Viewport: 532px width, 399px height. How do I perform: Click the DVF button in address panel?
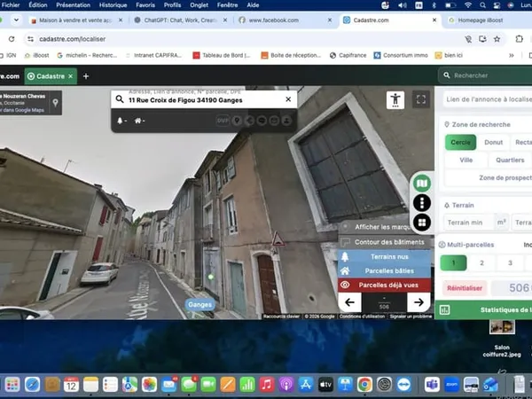[x=223, y=121]
